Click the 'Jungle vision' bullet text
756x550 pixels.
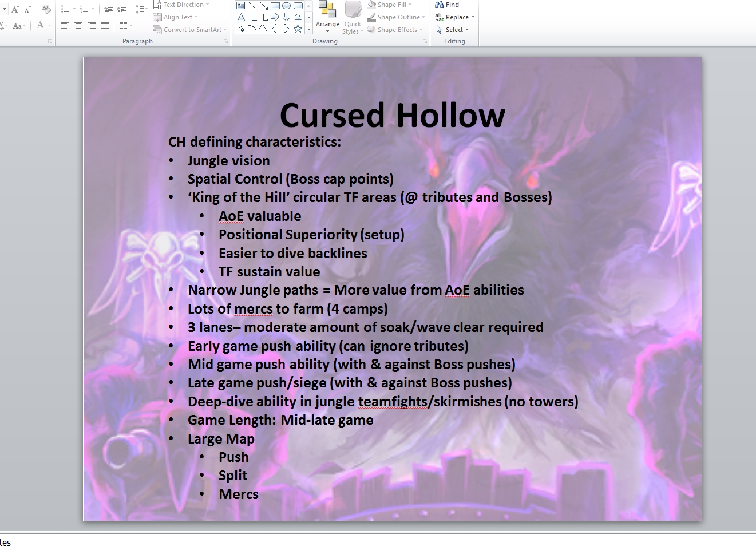pos(228,161)
